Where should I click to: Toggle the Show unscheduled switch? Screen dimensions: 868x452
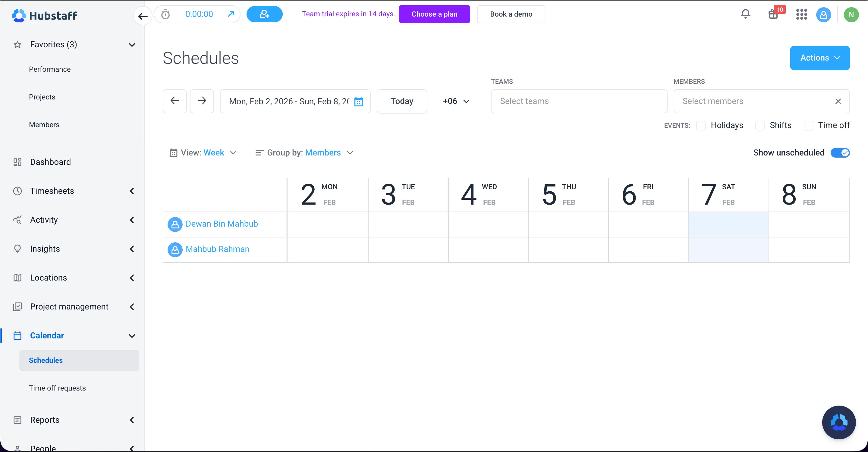pyautogui.click(x=840, y=152)
